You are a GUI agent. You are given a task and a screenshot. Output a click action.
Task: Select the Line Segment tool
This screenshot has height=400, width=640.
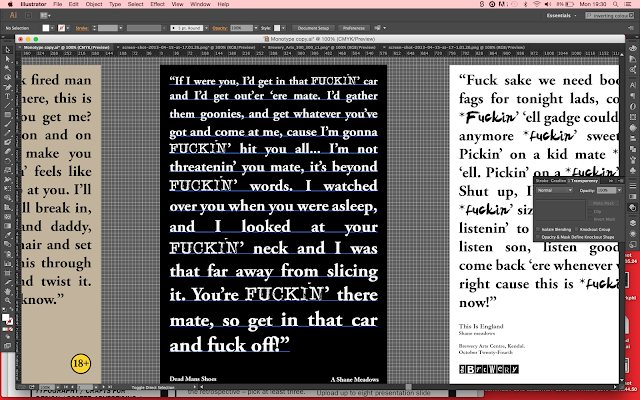[x=7, y=105]
